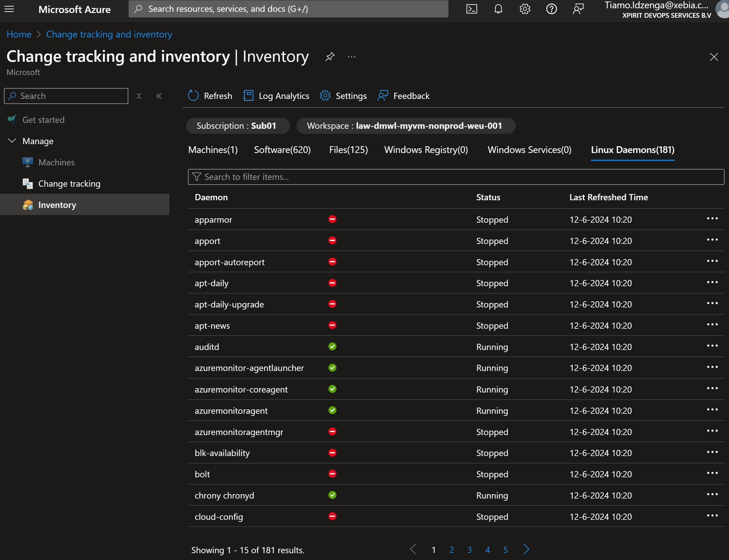Open the top bar feedback icon

click(x=578, y=9)
